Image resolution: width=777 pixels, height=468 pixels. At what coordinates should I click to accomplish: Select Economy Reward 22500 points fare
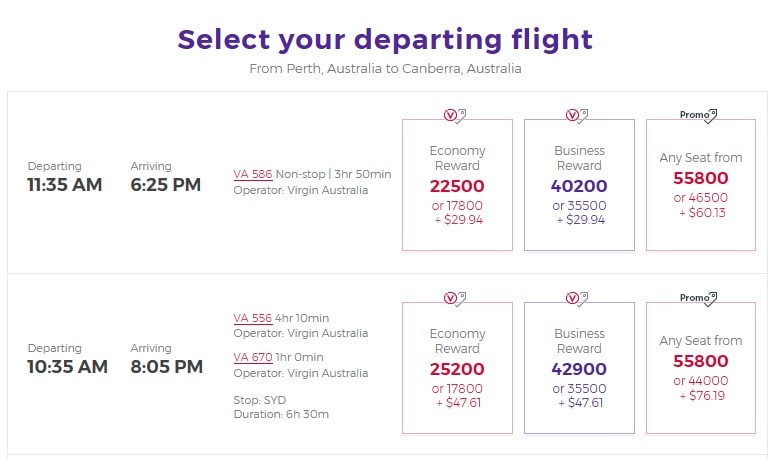tap(457, 185)
